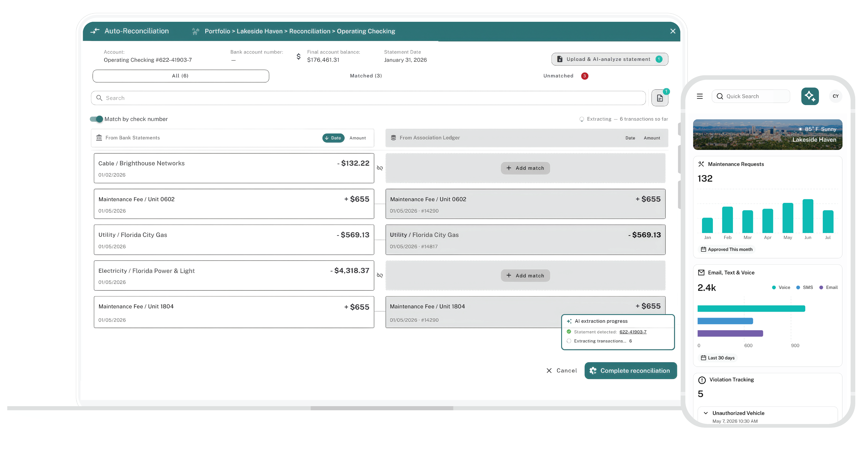
Task: Click AI extraction progress sparkle icon
Action: coord(569,321)
